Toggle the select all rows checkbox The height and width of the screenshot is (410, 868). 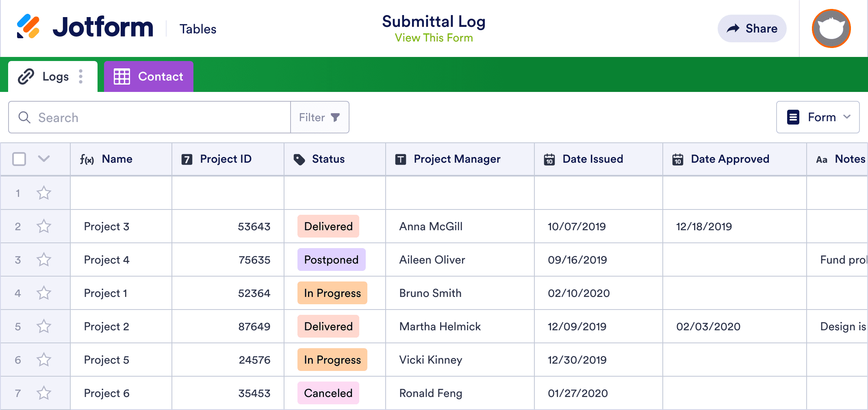[19, 159]
